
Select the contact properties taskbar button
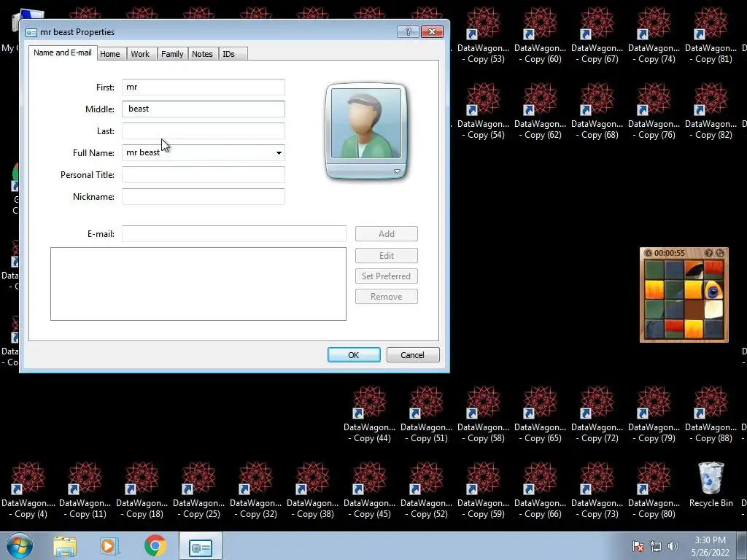201,546
